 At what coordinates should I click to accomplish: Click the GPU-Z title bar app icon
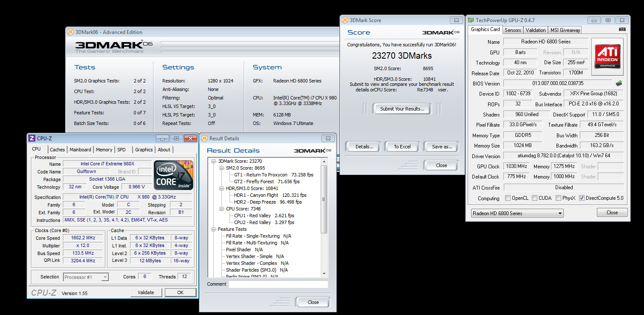pyautogui.click(x=471, y=20)
